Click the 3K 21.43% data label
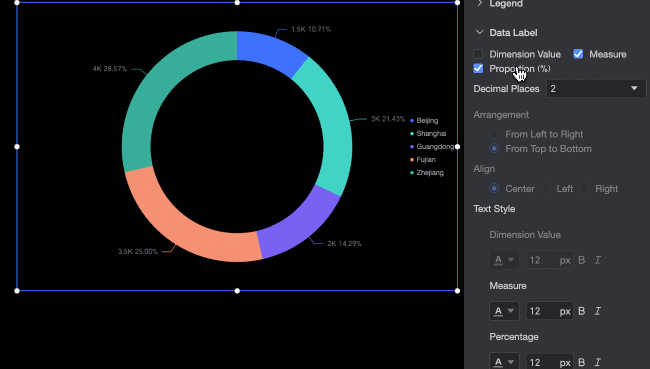The image size is (650, 369). tap(388, 119)
